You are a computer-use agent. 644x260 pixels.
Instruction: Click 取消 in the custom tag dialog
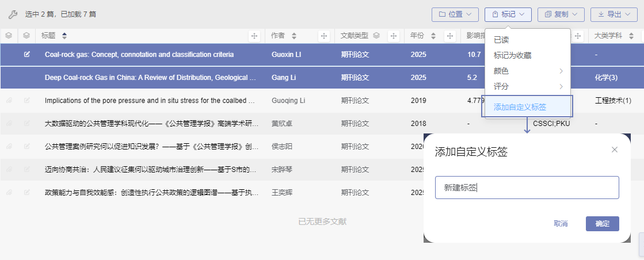click(561, 224)
